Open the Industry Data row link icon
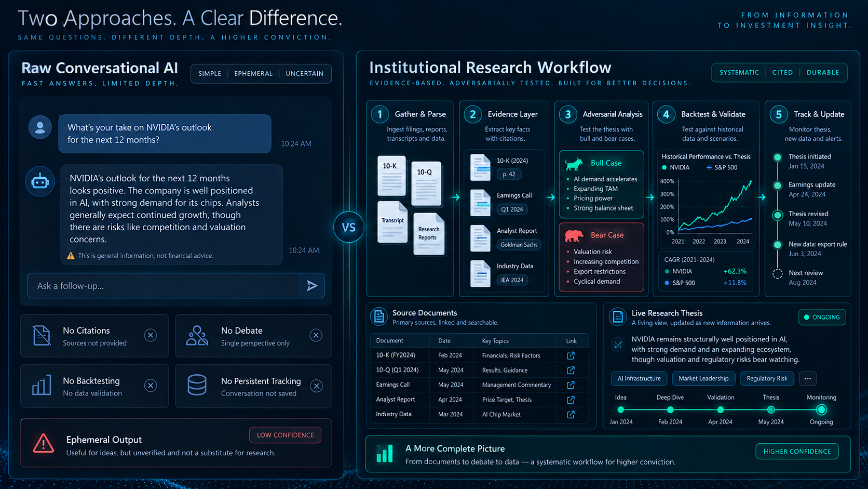The width and height of the screenshot is (868, 489). tap(571, 415)
